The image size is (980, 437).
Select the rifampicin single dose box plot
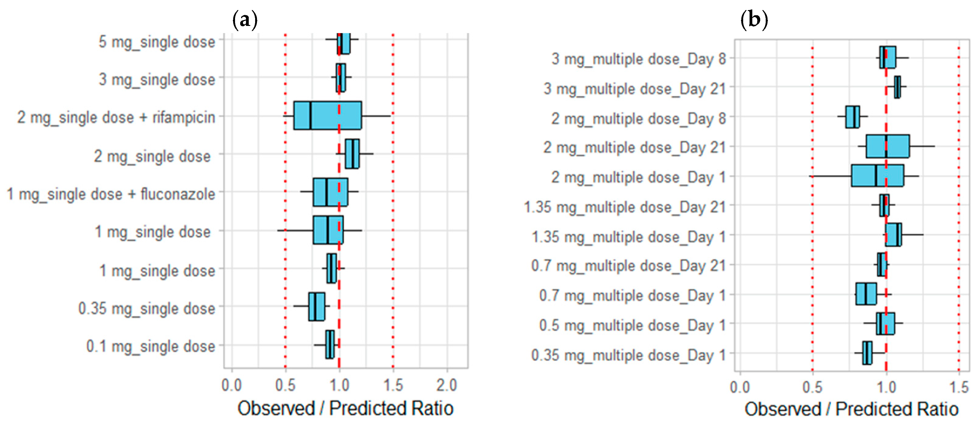[x=327, y=115]
